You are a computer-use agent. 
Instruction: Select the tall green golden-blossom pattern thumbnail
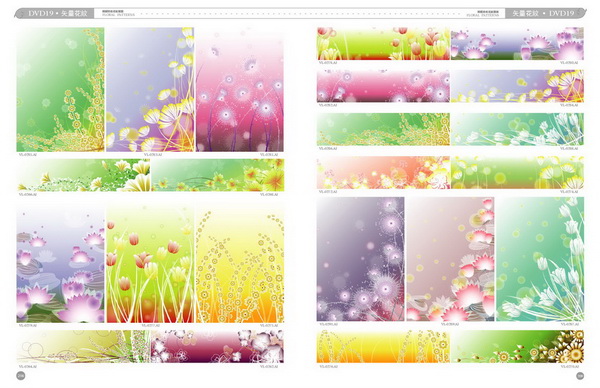pos(60,90)
